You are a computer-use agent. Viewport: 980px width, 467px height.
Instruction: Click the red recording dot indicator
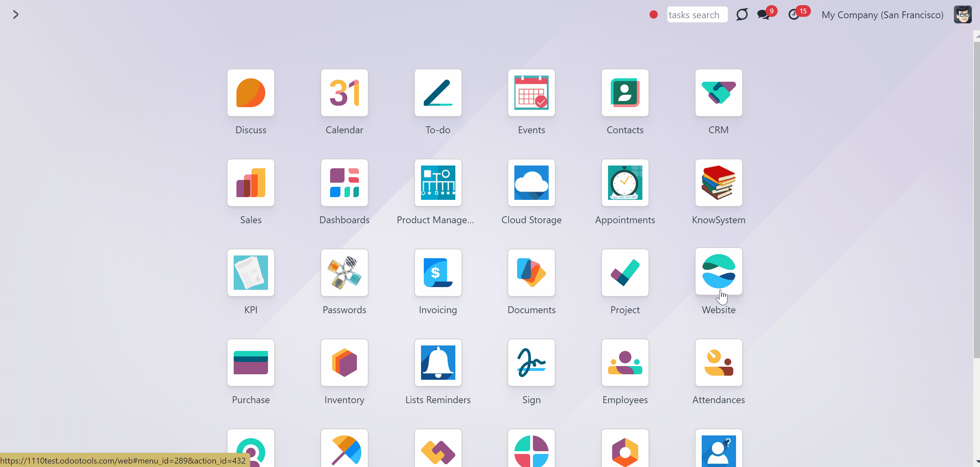pos(654,14)
